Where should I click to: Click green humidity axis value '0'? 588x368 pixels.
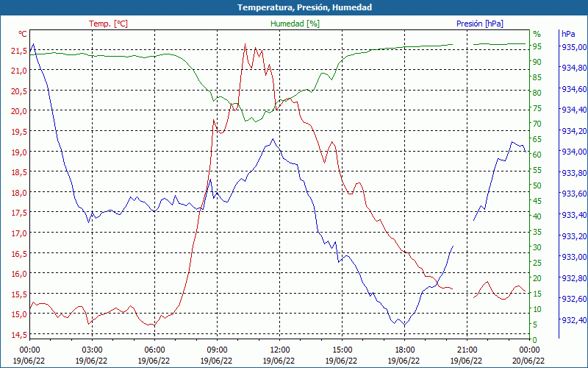pyautogui.click(x=534, y=340)
